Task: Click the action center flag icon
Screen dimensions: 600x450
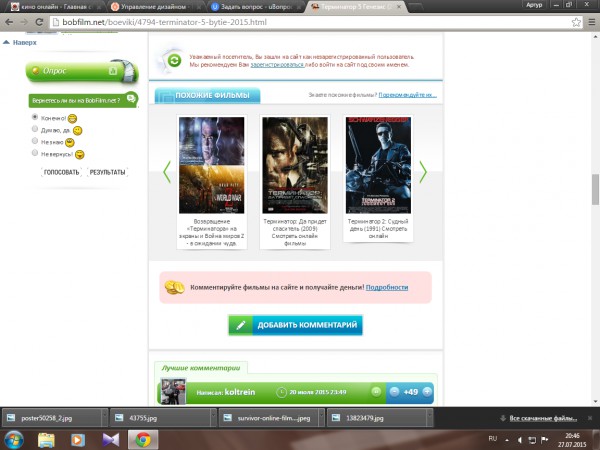Action: coord(545,440)
